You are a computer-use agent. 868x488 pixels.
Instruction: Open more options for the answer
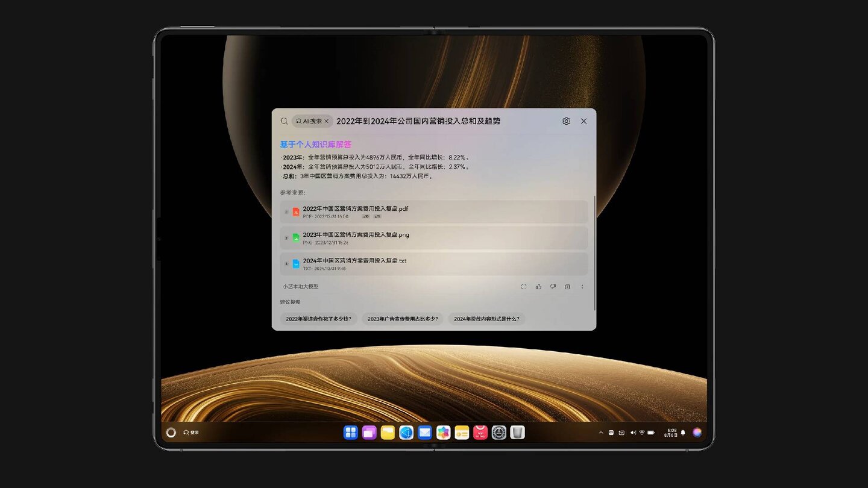[582, 287]
